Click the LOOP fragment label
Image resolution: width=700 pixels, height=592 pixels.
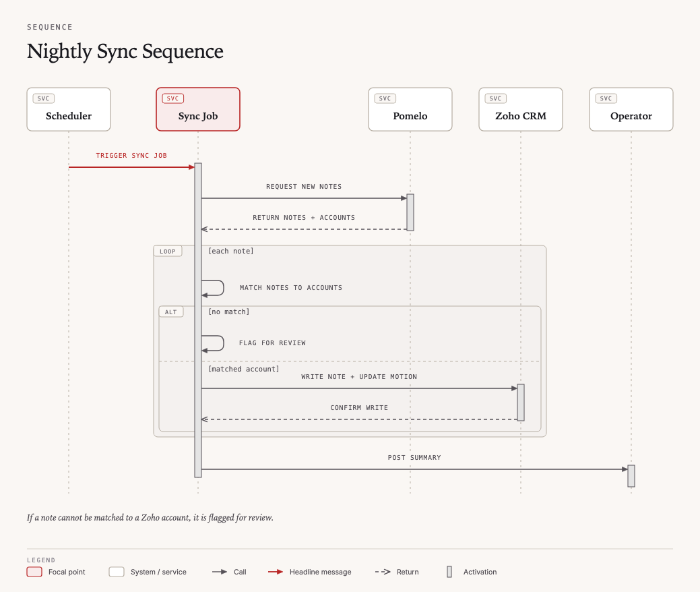click(x=168, y=251)
